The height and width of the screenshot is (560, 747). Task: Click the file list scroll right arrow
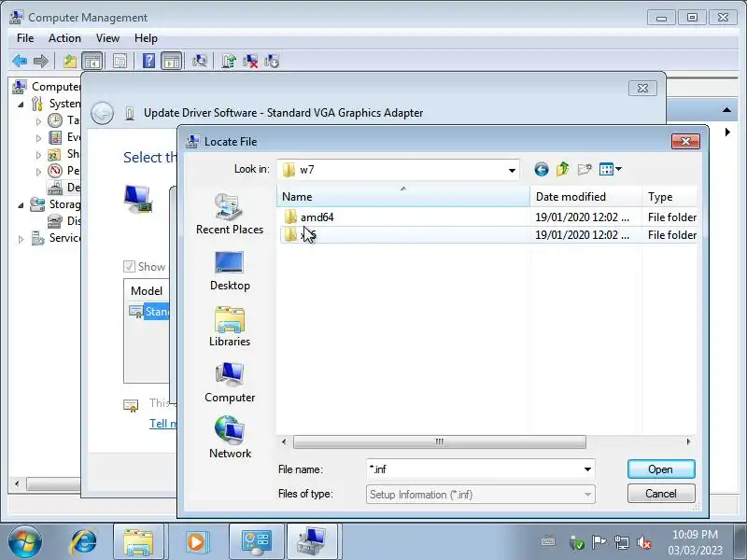pyautogui.click(x=688, y=441)
